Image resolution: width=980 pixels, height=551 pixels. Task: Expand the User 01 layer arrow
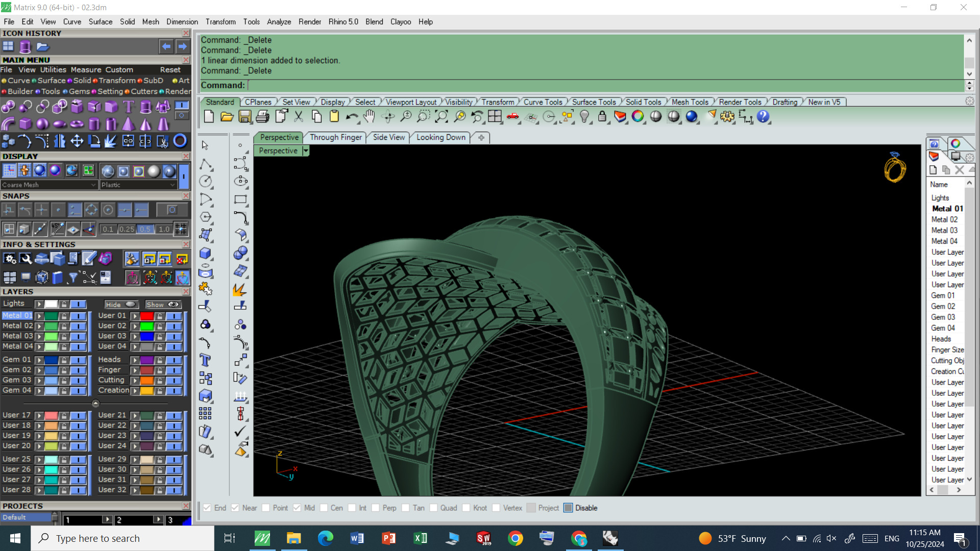(135, 316)
